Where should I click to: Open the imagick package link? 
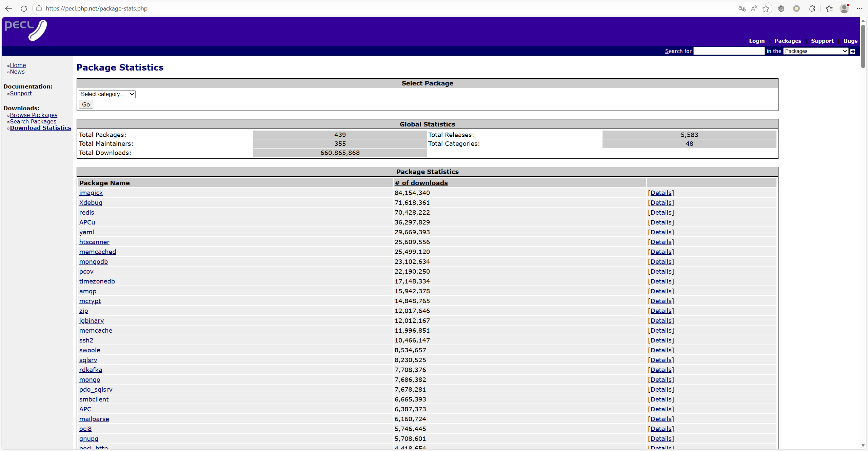point(91,193)
